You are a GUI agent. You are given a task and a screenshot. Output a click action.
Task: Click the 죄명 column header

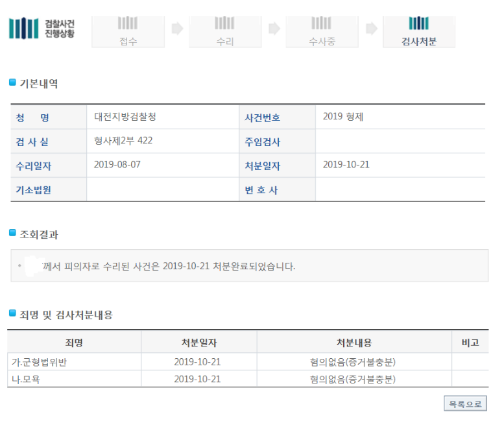(x=74, y=343)
